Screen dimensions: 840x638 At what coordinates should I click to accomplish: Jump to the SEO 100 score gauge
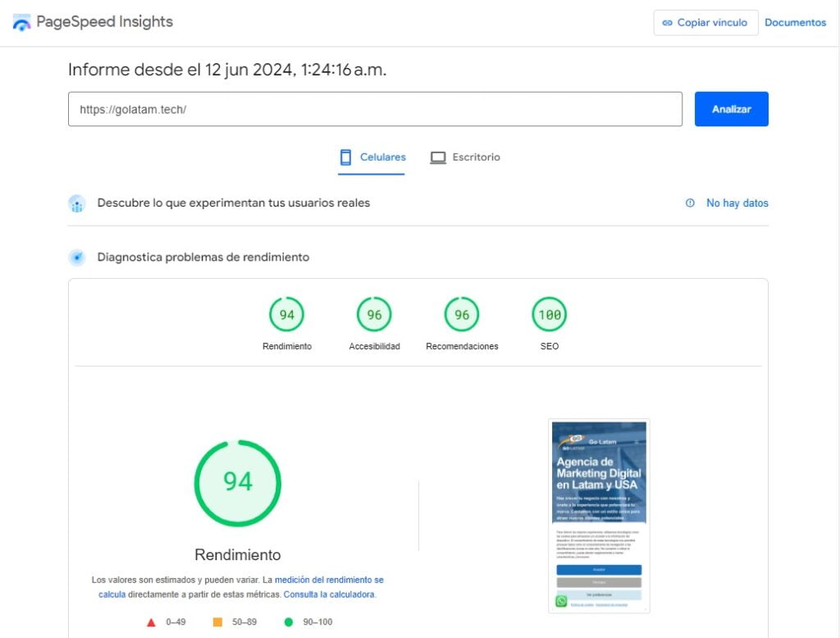(x=550, y=315)
